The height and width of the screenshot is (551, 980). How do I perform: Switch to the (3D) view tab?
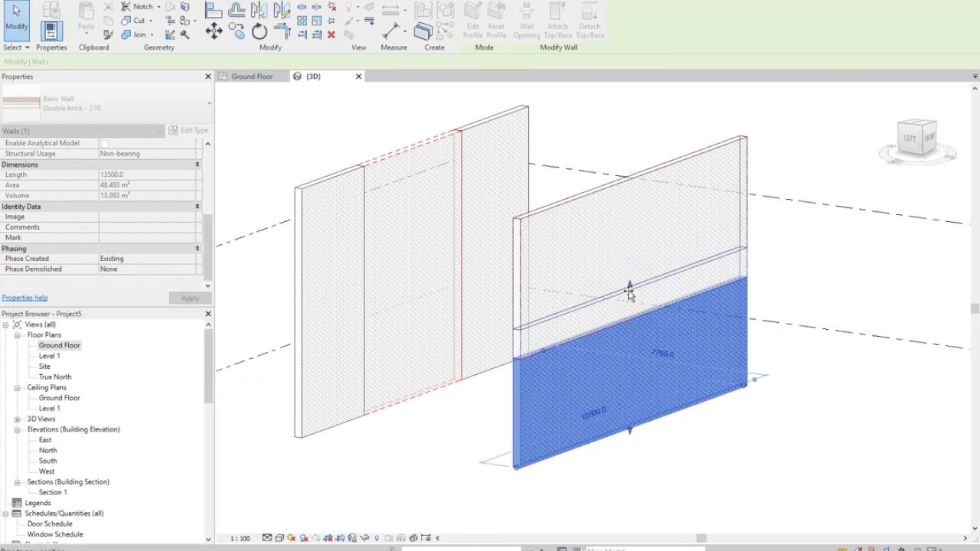[x=313, y=77]
